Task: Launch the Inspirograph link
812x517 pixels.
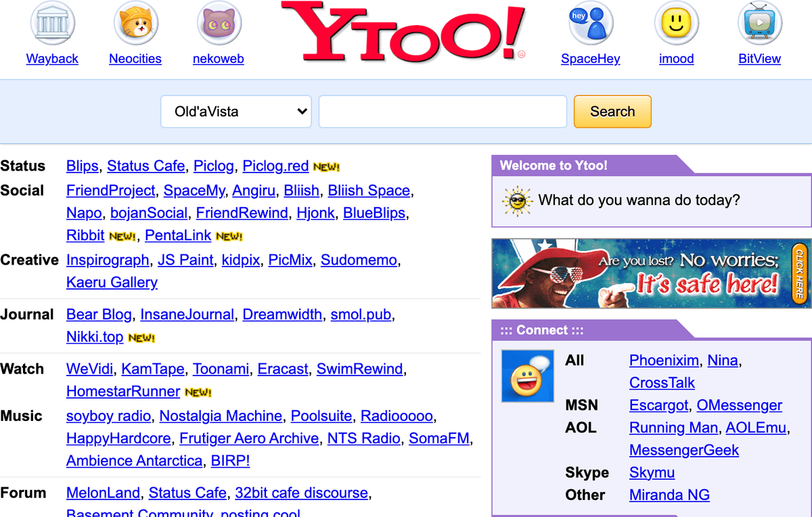Action: [x=108, y=261]
